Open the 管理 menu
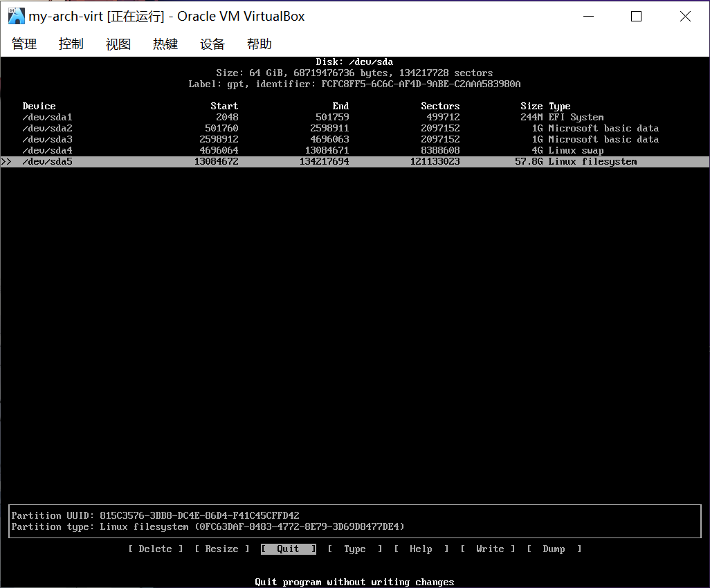This screenshot has height=588, width=710. point(24,44)
